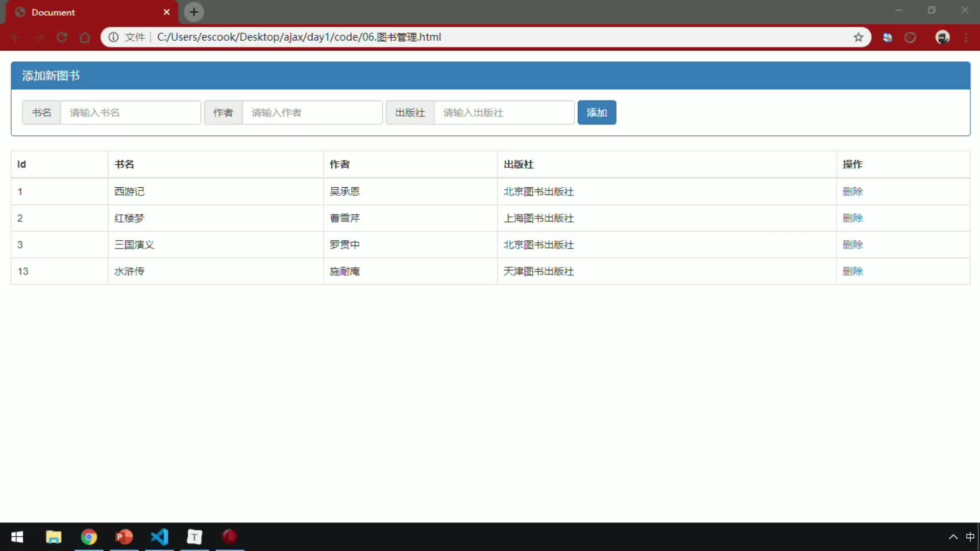Delete the 三国演义 row
Viewport: 980px width, 551px height.
tap(852, 245)
